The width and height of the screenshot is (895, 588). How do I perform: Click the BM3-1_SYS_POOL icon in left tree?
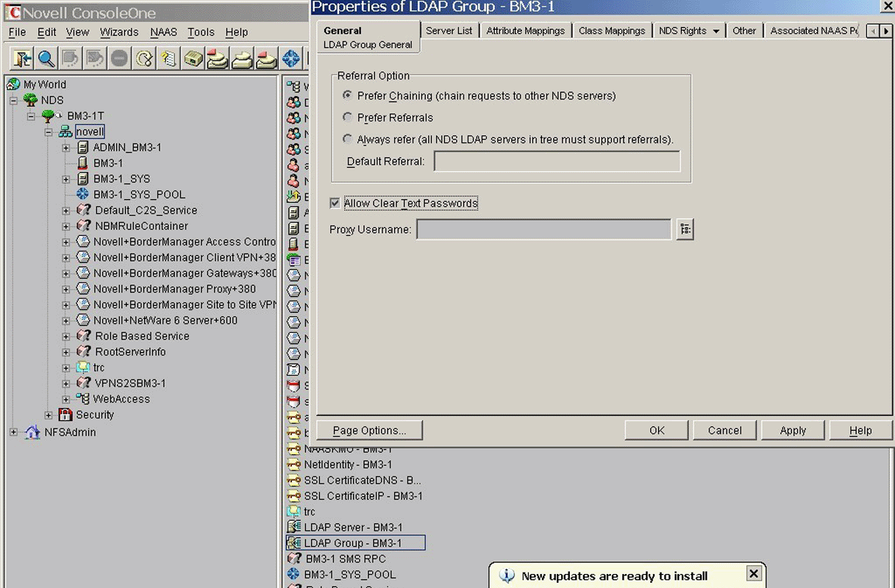click(x=83, y=195)
